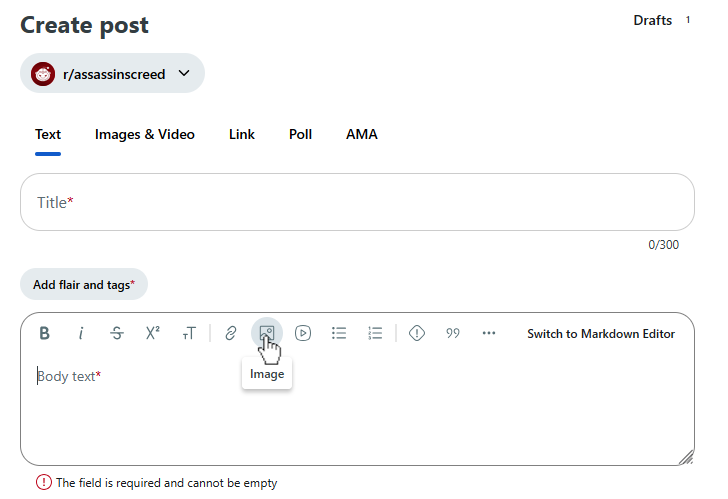Mark text as spoiler
This screenshot has width=728, height=499.
point(417,334)
